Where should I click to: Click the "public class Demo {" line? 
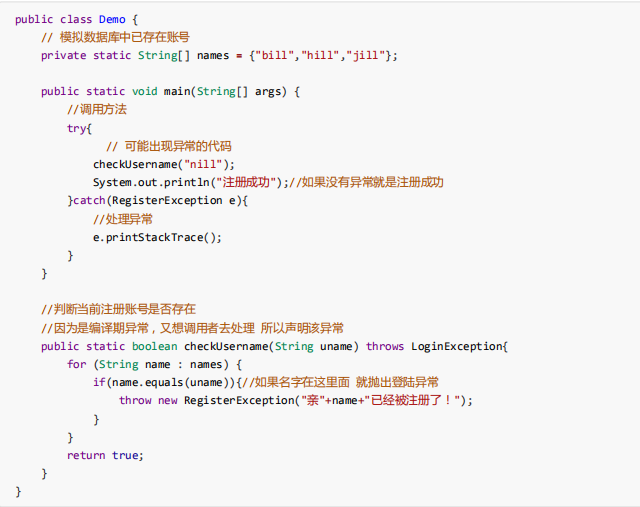coord(76,20)
